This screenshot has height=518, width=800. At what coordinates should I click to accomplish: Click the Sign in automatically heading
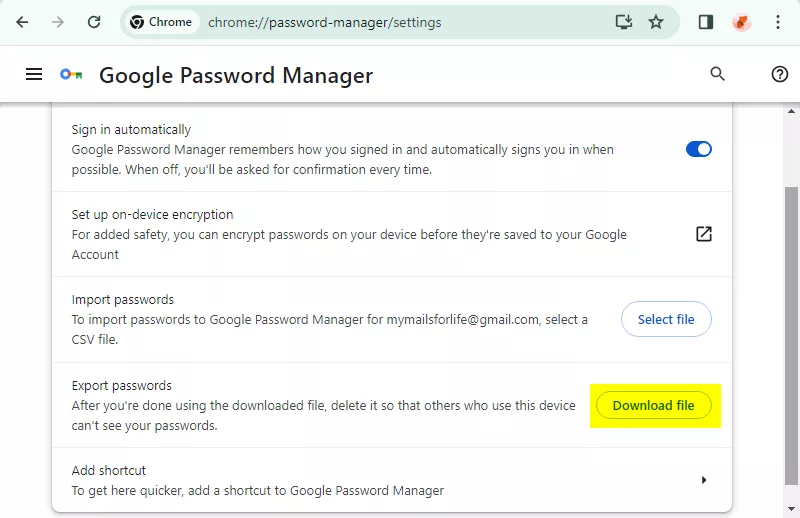(131, 130)
